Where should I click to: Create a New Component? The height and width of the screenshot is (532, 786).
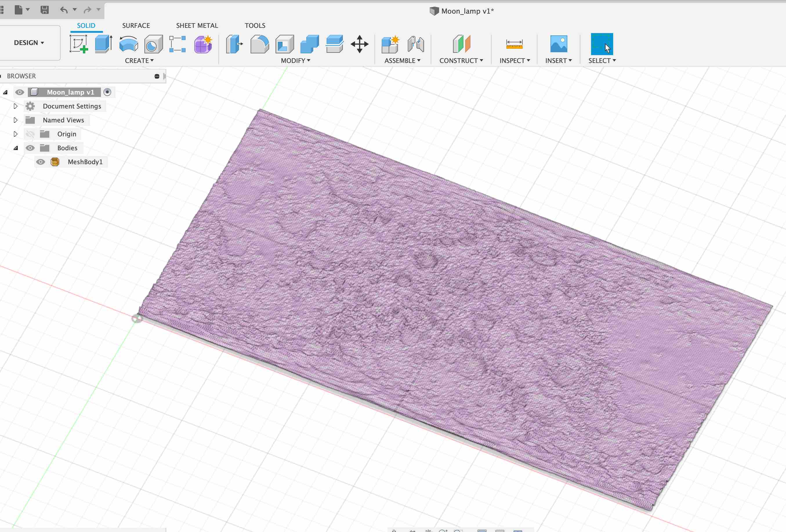(390, 44)
